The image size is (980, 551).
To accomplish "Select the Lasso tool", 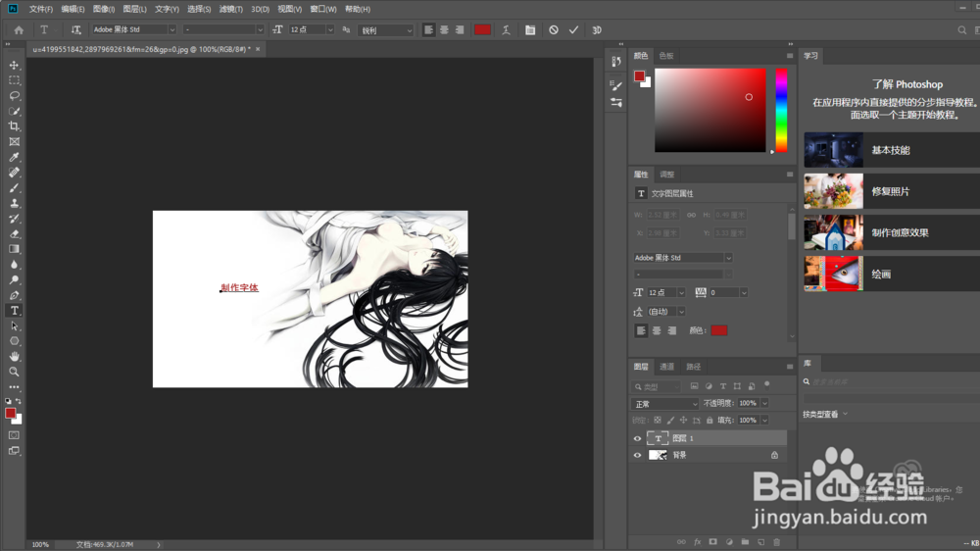I will click(x=14, y=96).
